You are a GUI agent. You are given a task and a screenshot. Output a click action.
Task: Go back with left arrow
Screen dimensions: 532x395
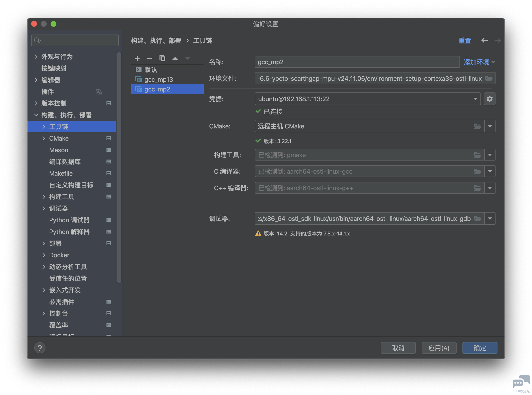[485, 40]
